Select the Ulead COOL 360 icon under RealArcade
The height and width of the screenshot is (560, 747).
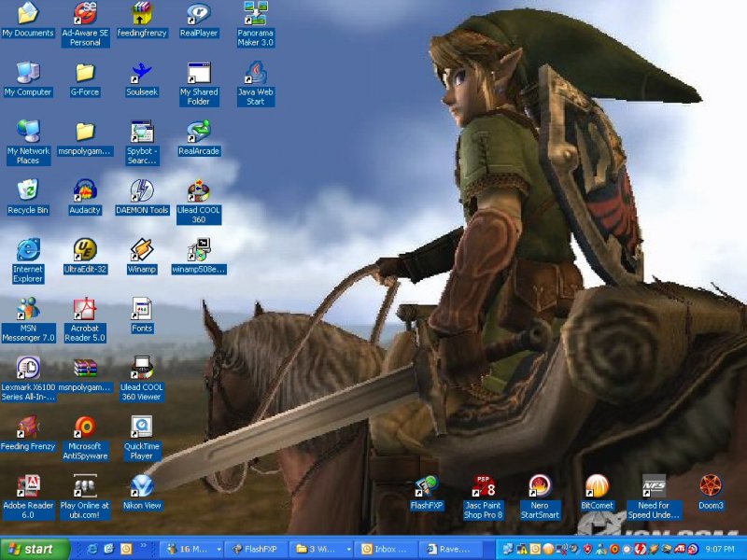pos(199,201)
